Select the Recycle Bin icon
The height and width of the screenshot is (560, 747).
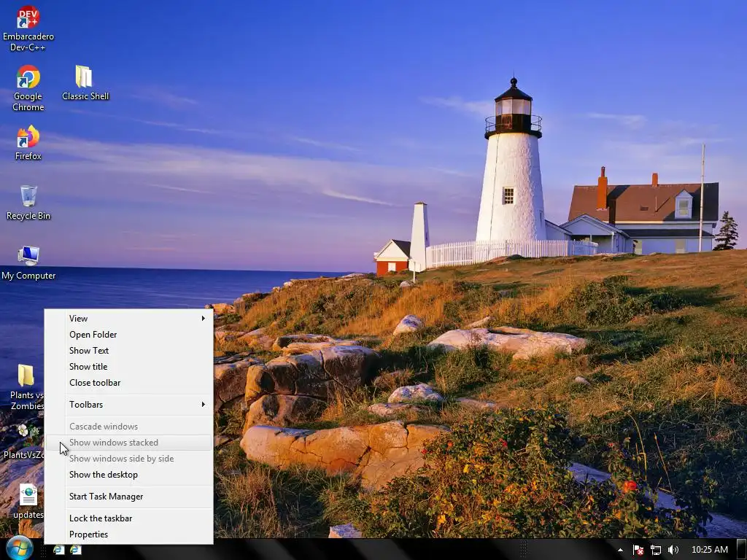click(x=28, y=203)
